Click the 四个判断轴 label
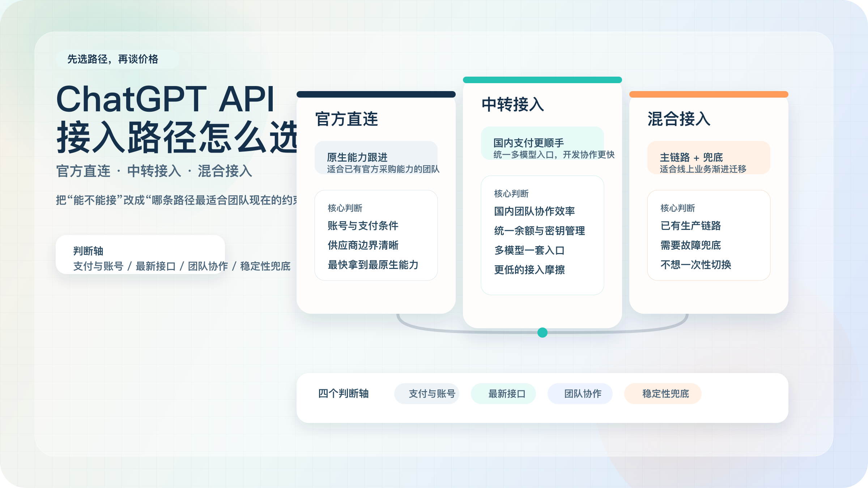 (x=343, y=394)
